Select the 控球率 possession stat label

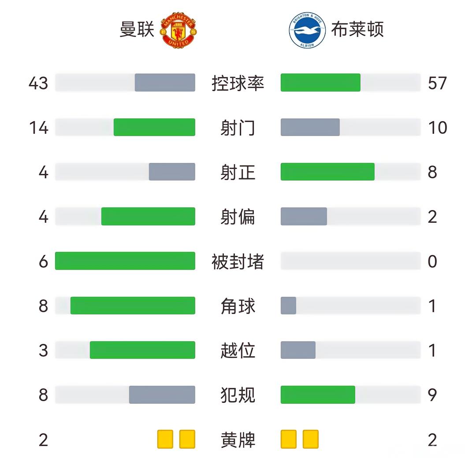[238, 83]
